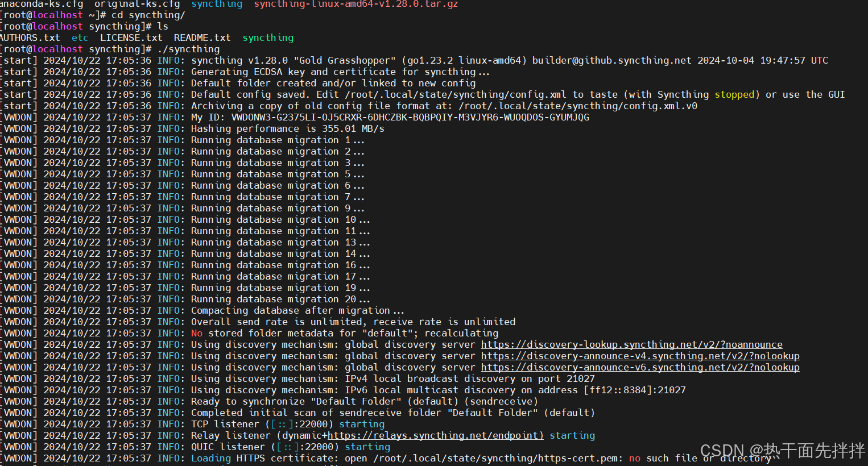Open the discovery-announce-v6 server link

pyautogui.click(x=640, y=367)
